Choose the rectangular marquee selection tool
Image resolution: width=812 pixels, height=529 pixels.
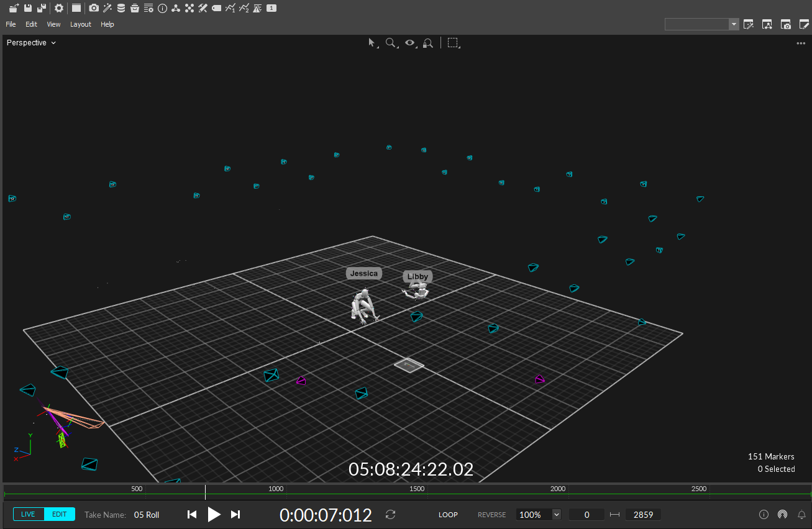(453, 42)
